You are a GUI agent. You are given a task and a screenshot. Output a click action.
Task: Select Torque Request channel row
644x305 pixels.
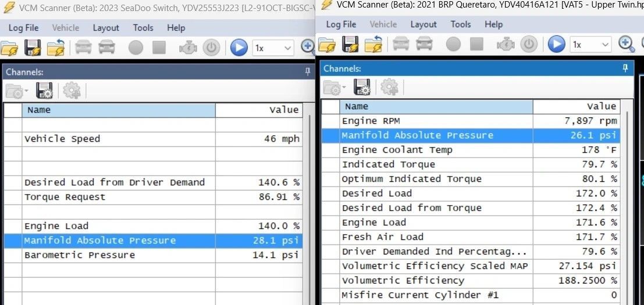tap(153, 197)
